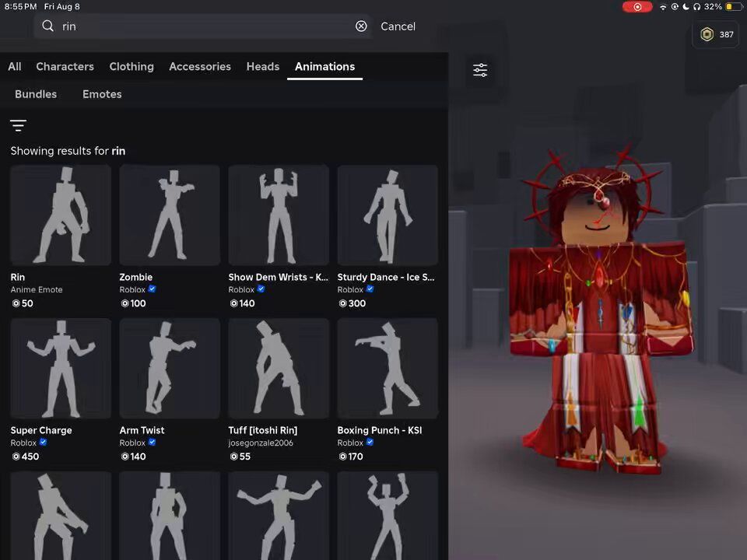Tap the battery icon in status bar
Image resolution: width=747 pixels, height=560 pixels.
(734, 7)
